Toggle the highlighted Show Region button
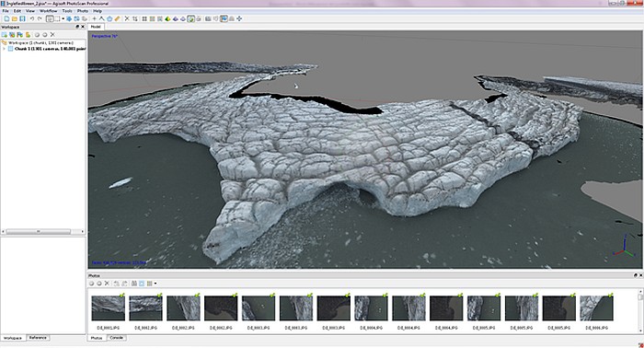 click(x=224, y=18)
